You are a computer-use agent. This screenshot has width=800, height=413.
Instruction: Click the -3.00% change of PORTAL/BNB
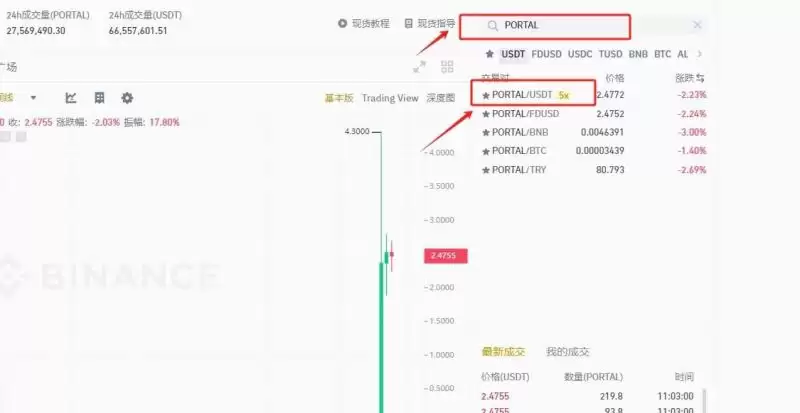(x=692, y=132)
